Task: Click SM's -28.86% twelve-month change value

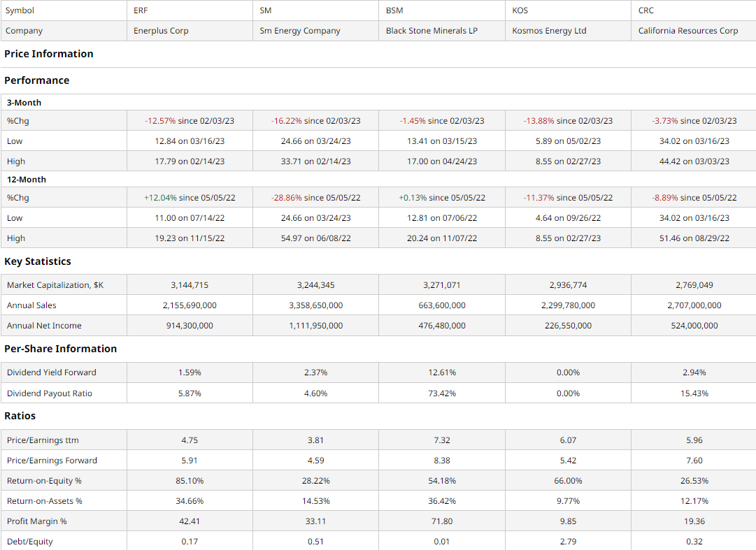Action: pyautogui.click(x=315, y=197)
